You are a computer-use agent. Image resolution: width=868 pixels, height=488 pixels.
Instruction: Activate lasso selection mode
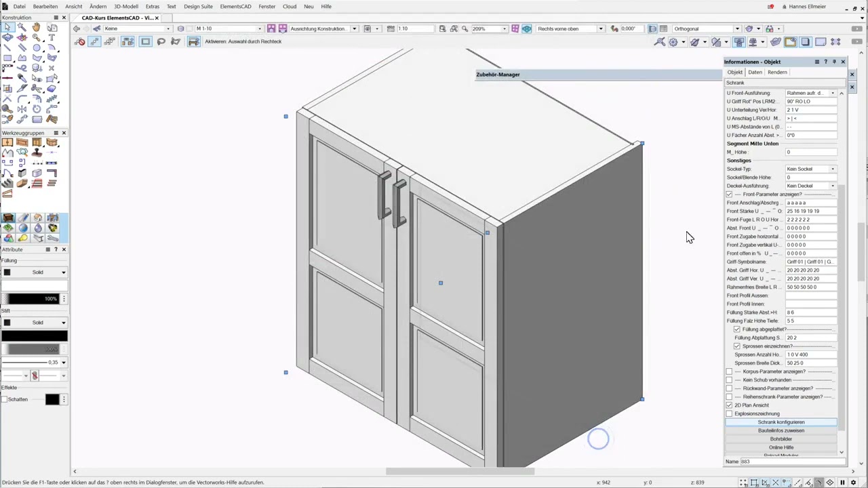161,41
